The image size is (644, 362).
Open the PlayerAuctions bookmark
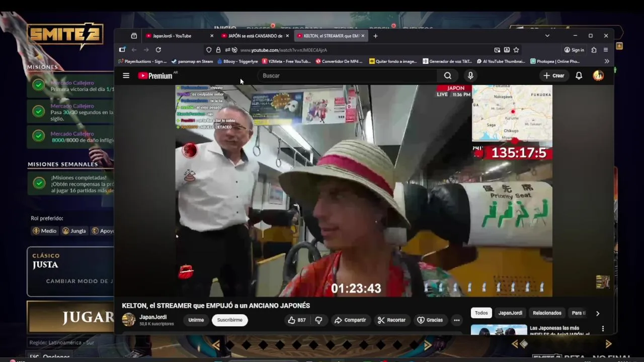142,61
